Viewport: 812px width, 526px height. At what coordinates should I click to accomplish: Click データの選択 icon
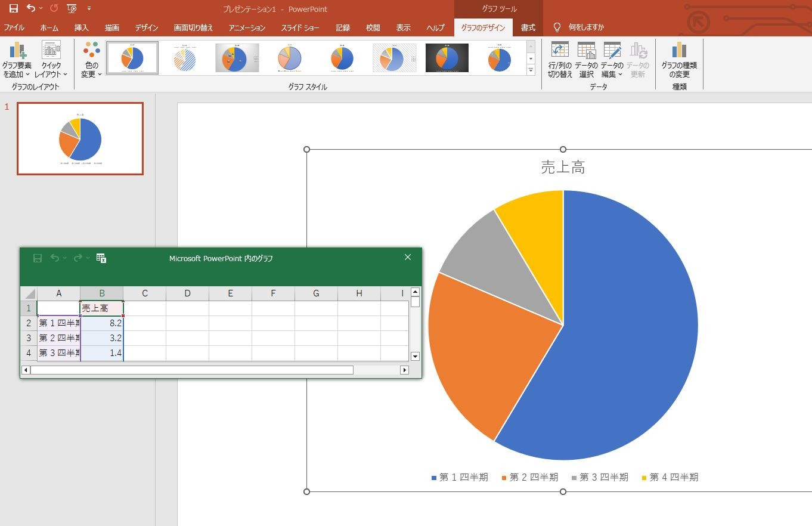pyautogui.click(x=586, y=60)
